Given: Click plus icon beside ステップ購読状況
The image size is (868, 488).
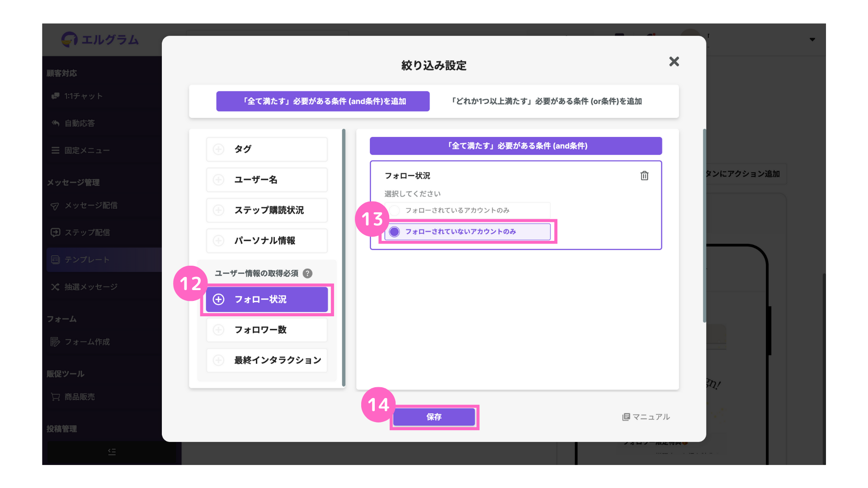Looking at the screenshot, I should click(219, 210).
